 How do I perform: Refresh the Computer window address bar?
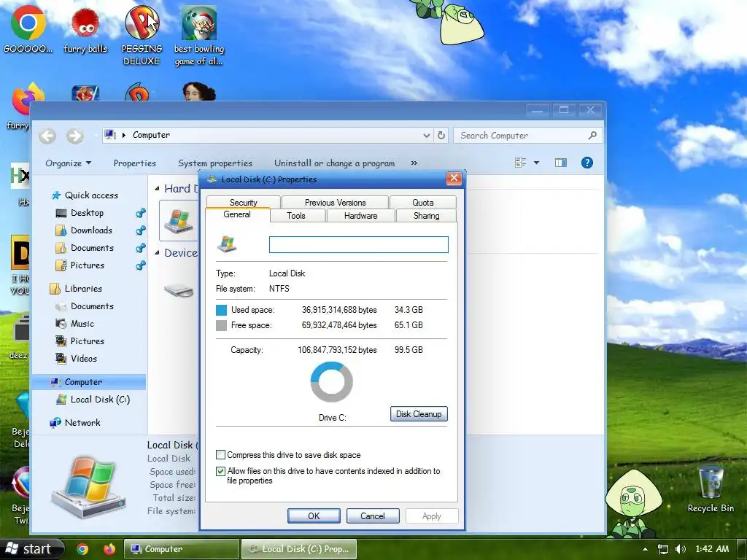pos(441,135)
